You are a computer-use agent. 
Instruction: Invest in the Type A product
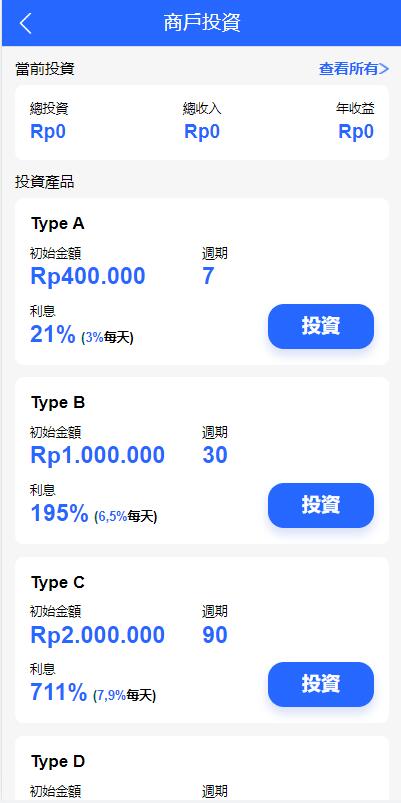(321, 326)
